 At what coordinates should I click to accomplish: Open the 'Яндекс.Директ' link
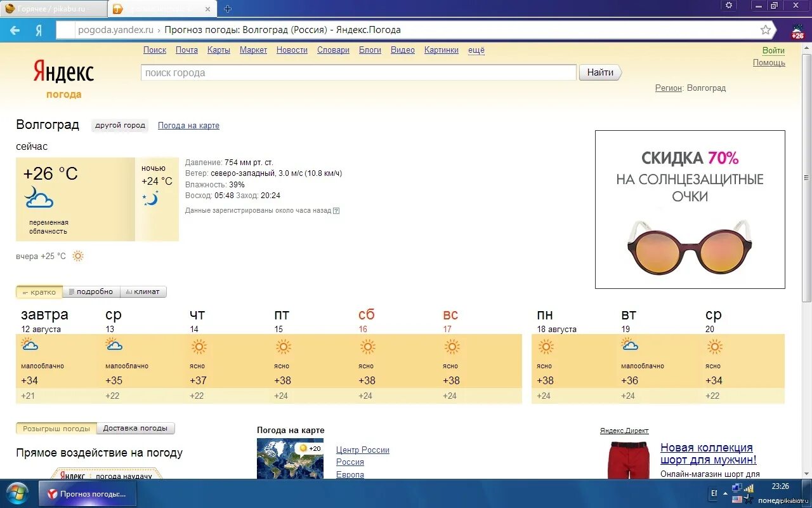click(624, 431)
